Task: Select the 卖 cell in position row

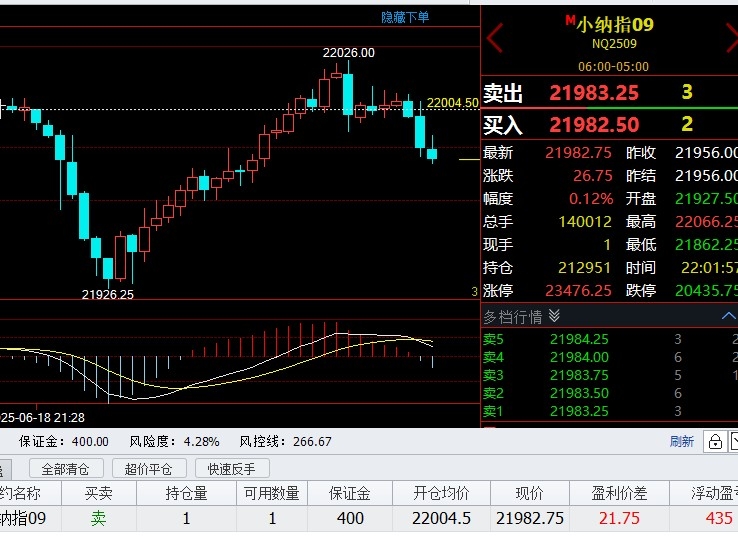Action: point(98,518)
